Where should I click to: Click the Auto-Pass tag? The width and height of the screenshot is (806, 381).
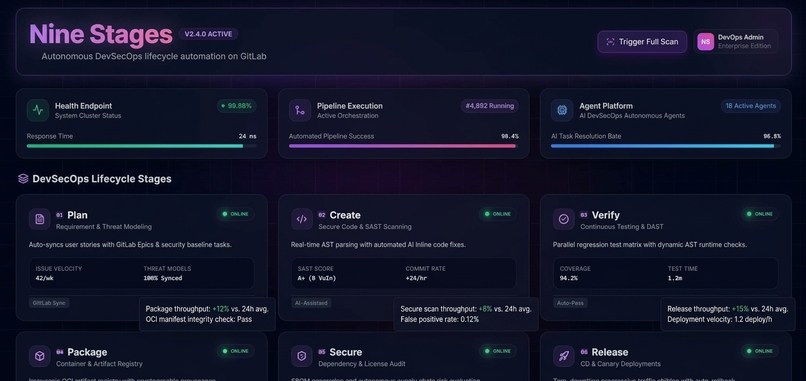point(570,303)
